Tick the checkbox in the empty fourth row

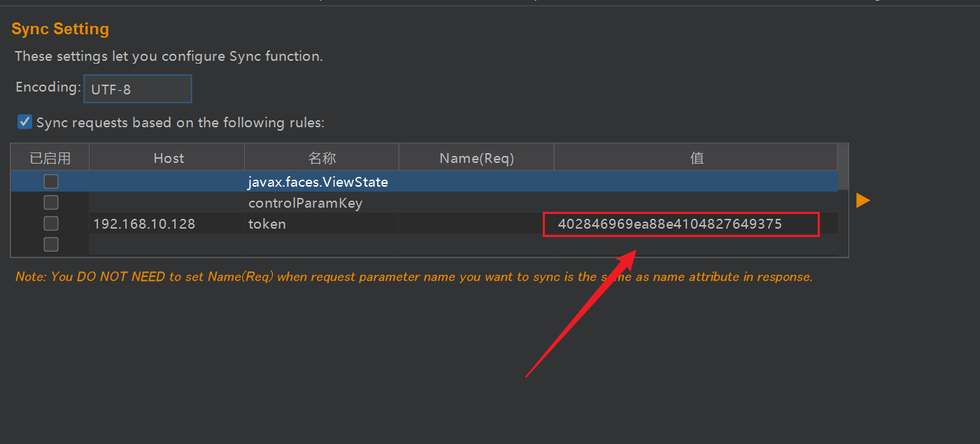51,245
